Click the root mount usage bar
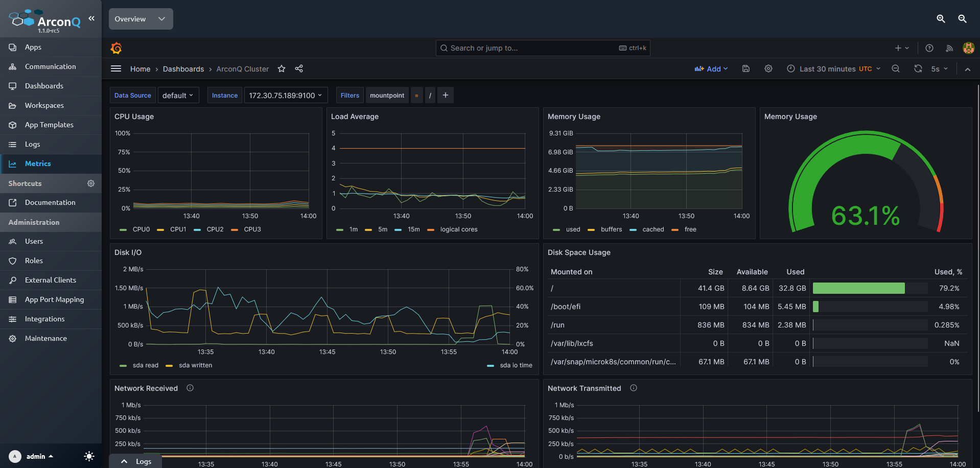The width and height of the screenshot is (980, 468). [870, 288]
